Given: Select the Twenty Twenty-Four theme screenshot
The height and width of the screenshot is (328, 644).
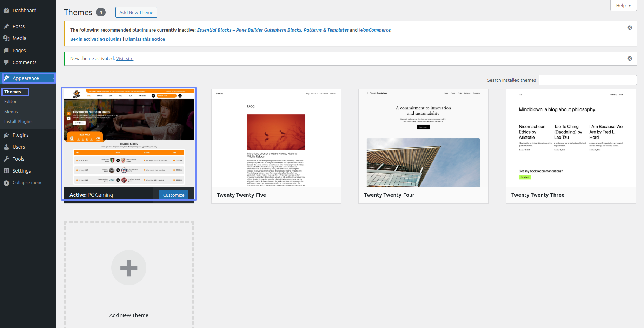Looking at the screenshot, I should pyautogui.click(x=423, y=138).
